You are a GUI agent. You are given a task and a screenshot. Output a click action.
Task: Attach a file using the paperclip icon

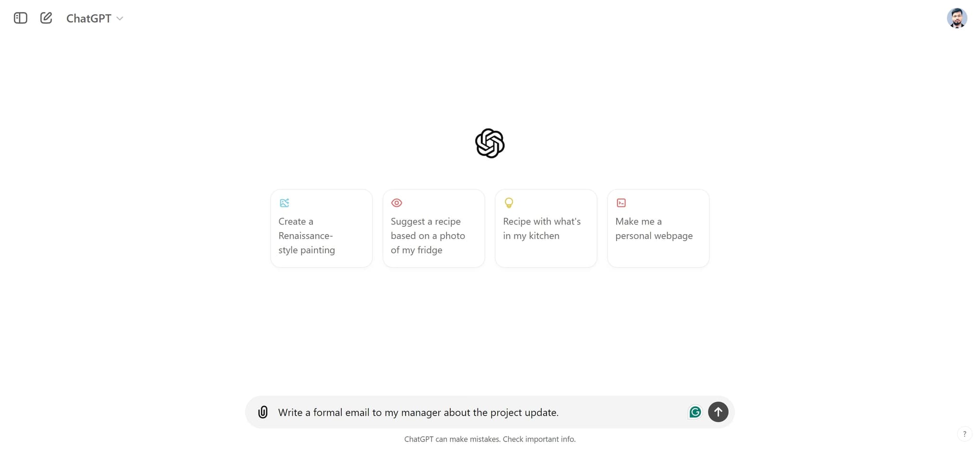click(263, 412)
